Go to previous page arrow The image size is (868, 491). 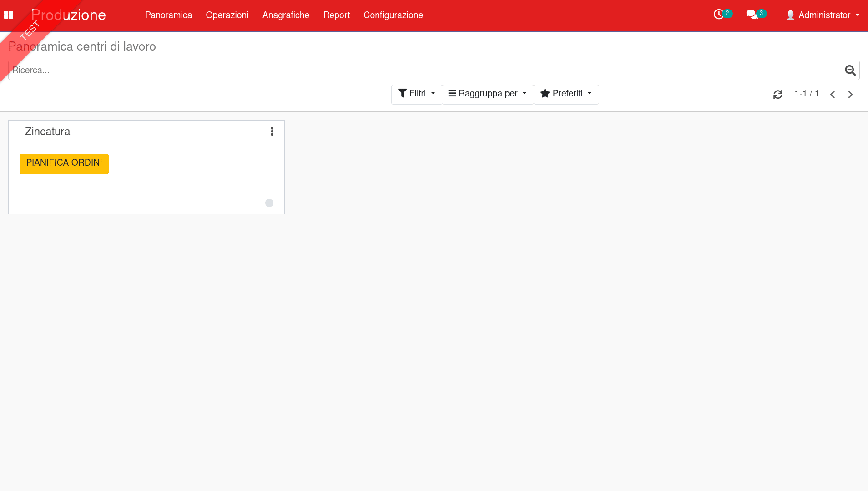pyautogui.click(x=833, y=94)
